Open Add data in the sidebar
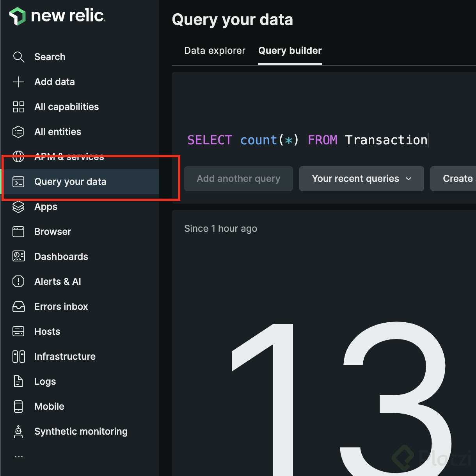Screen dimensions: 476x476 (55, 82)
